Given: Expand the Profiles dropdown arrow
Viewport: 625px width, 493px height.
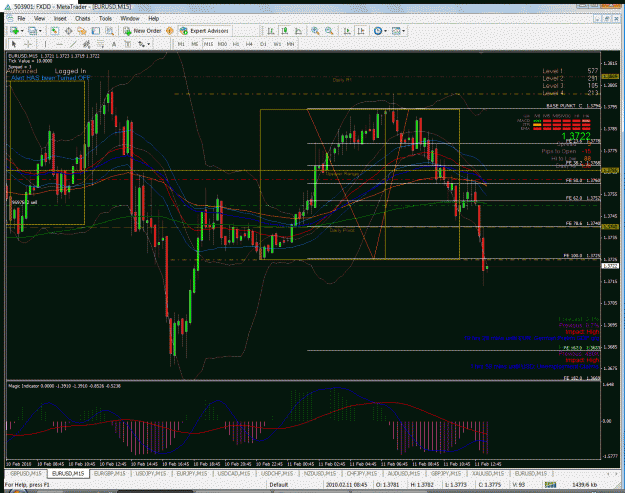Looking at the screenshot, I should [x=40, y=31].
